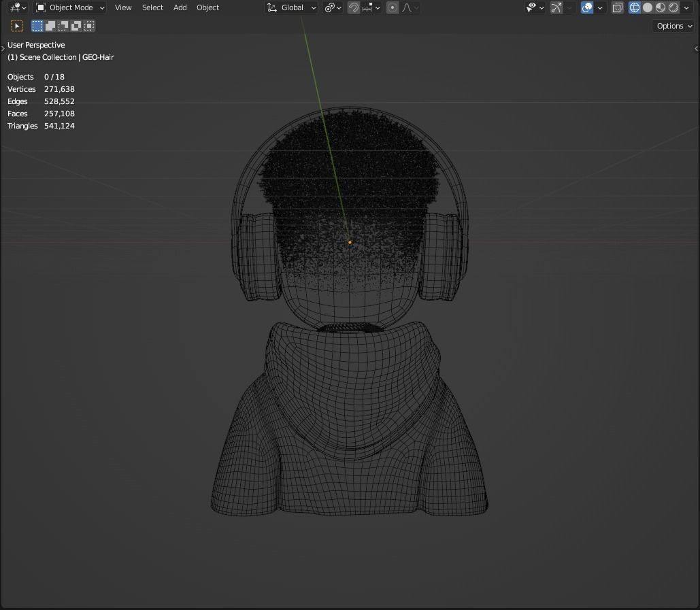Toggle viewport overlays button
Screen dimensions: 700x610
click(x=587, y=7)
